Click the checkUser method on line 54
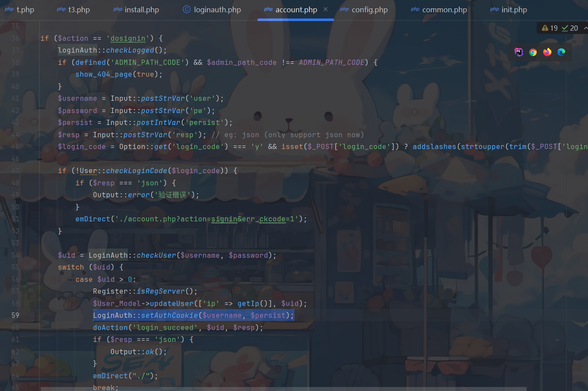The image size is (588, 391). [156, 255]
